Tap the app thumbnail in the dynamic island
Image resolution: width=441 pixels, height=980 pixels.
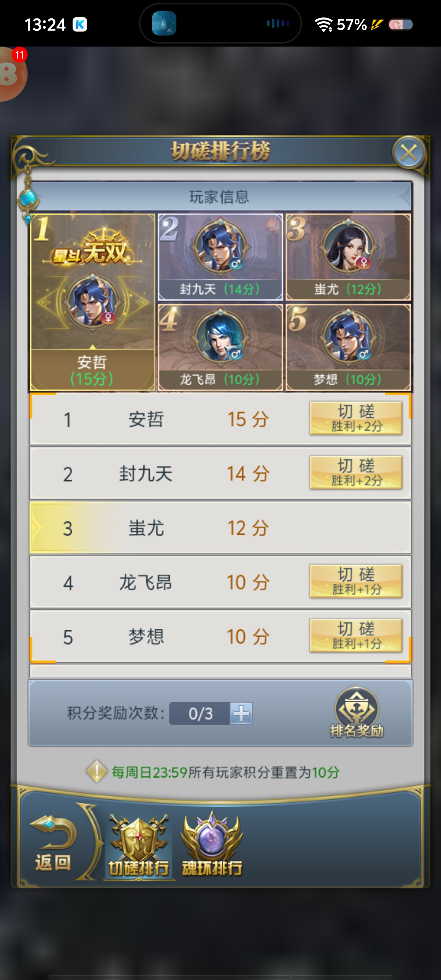click(164, 24)
